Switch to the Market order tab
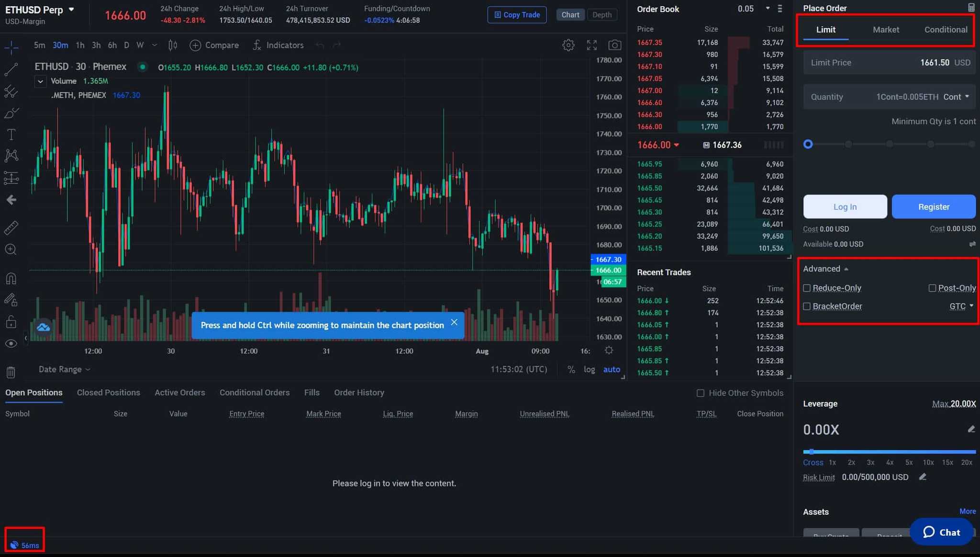The image size is (980, 557). click(885, 30)
